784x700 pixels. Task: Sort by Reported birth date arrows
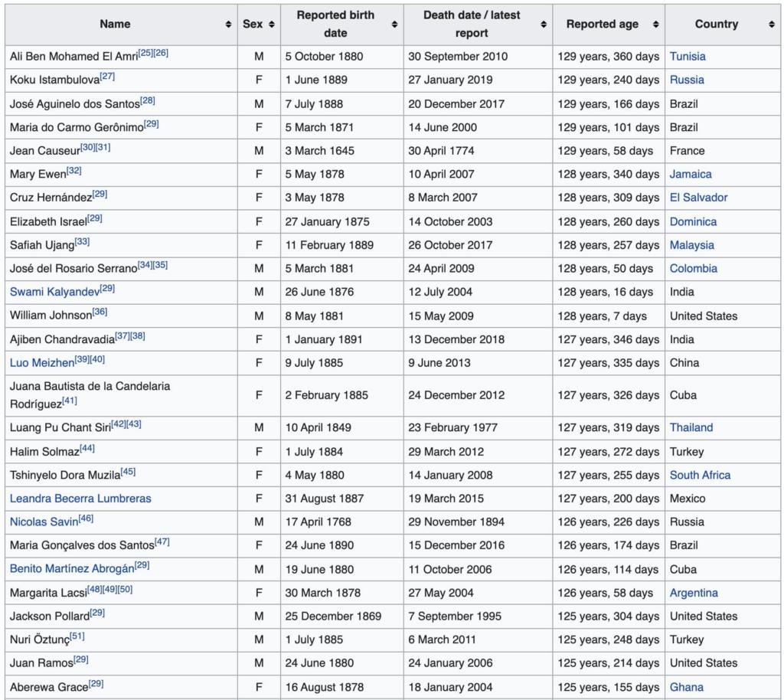[394, 25]
